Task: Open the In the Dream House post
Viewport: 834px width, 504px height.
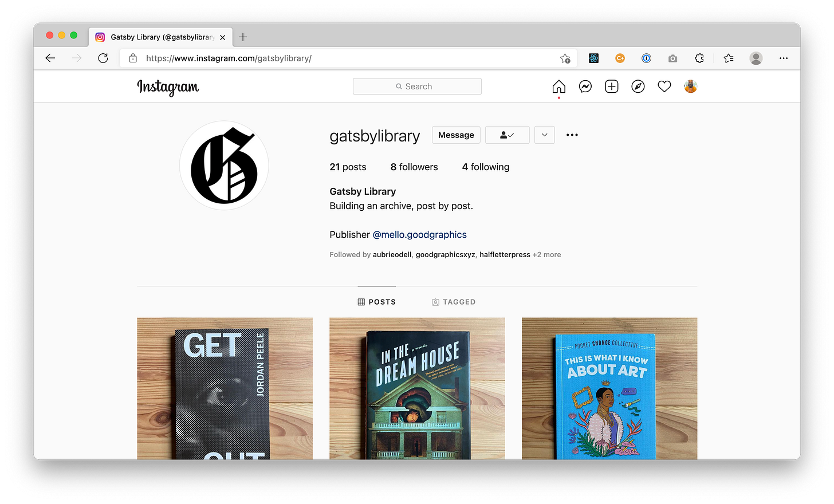Action: (417, 388)
